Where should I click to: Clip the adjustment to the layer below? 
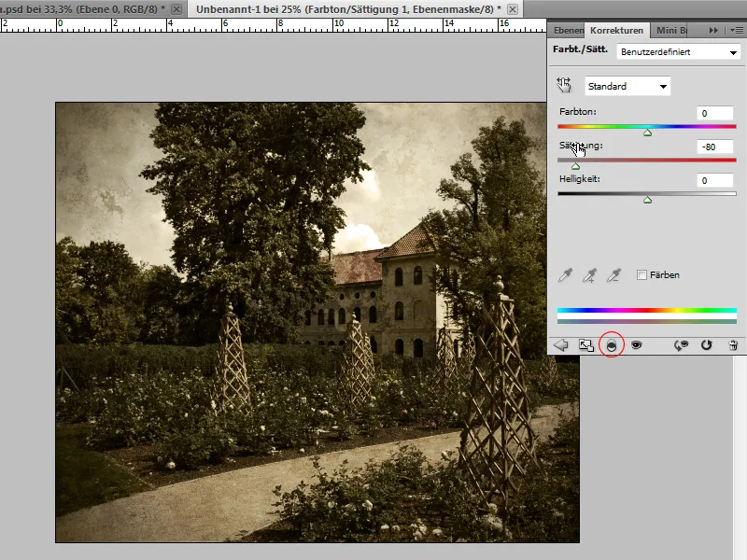(584, 343)
